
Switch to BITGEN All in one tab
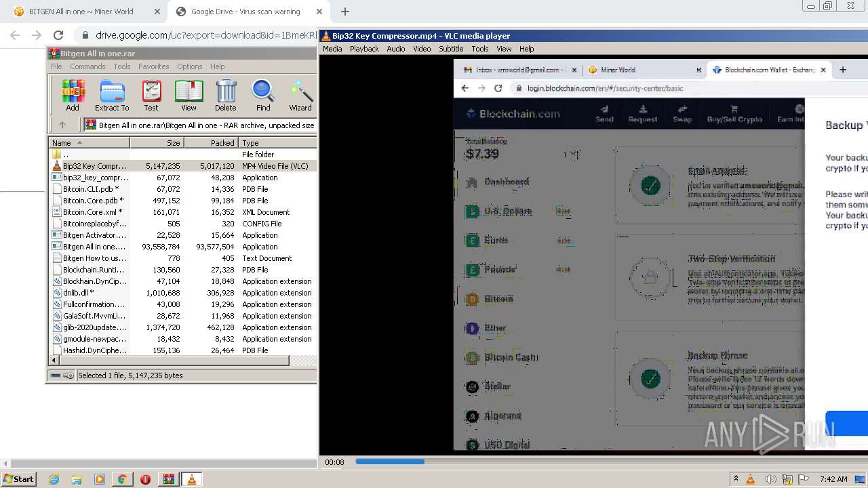[81, 12]
